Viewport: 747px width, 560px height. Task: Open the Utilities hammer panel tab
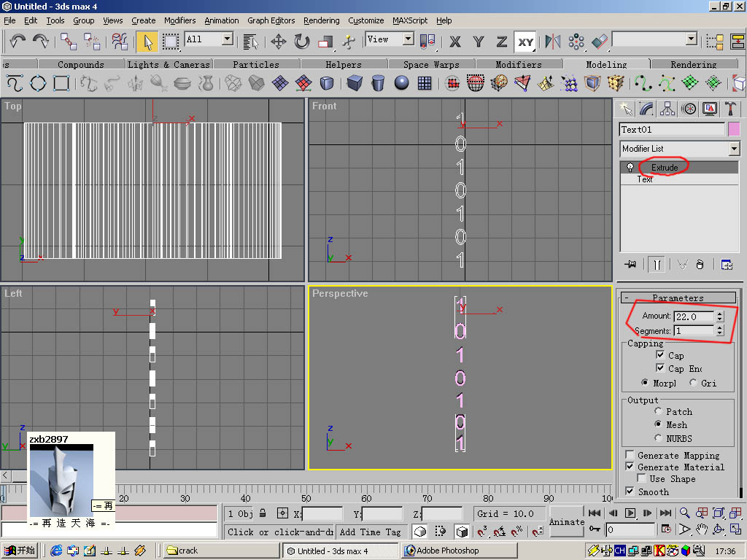[730, 109]
